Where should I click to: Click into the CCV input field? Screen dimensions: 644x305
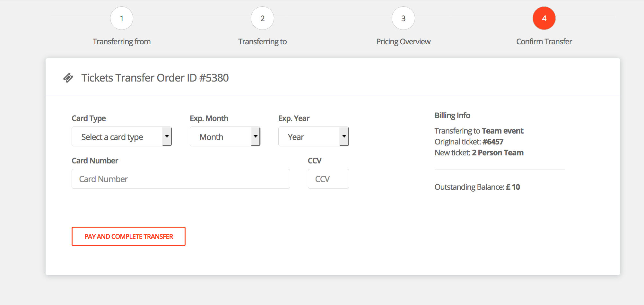pos(328,179)
